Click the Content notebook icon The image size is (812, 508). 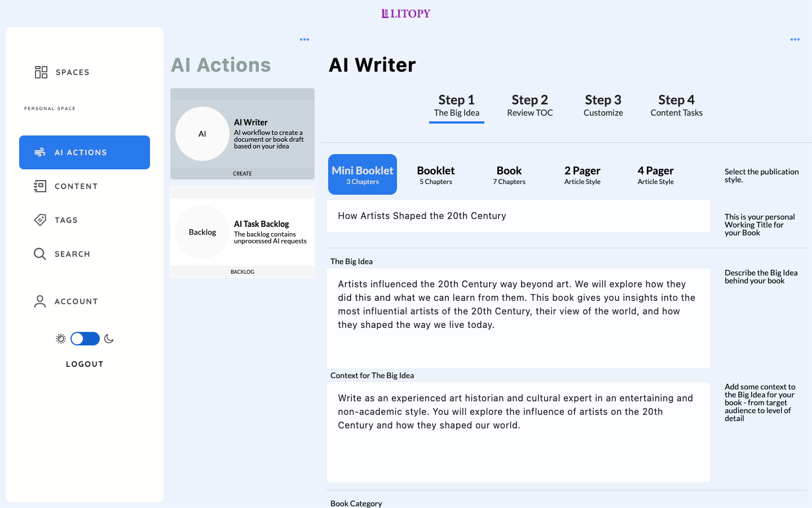(40, 186)
